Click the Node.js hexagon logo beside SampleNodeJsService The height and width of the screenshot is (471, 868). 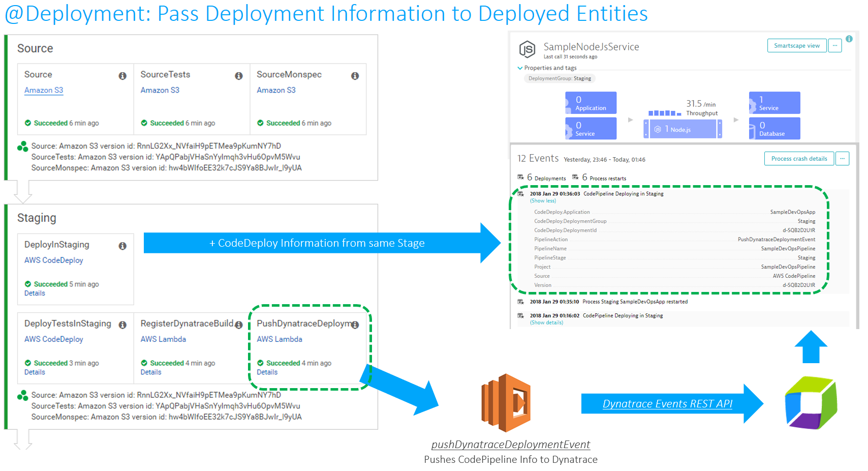[x=528, y=50]
